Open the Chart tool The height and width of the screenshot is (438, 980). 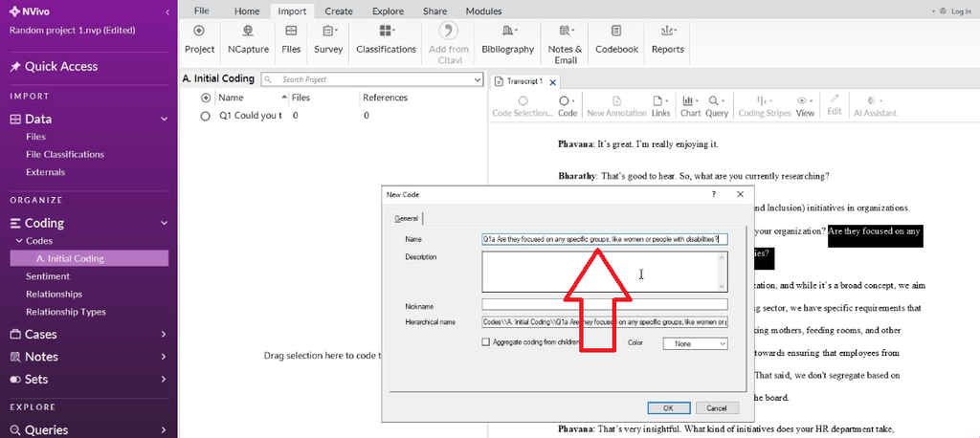pos(690,106)
